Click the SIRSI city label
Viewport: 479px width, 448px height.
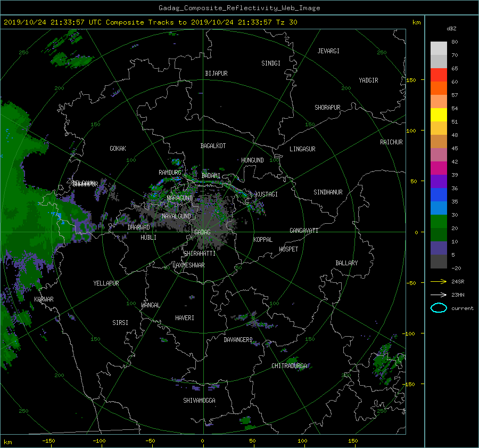[120, 323]
